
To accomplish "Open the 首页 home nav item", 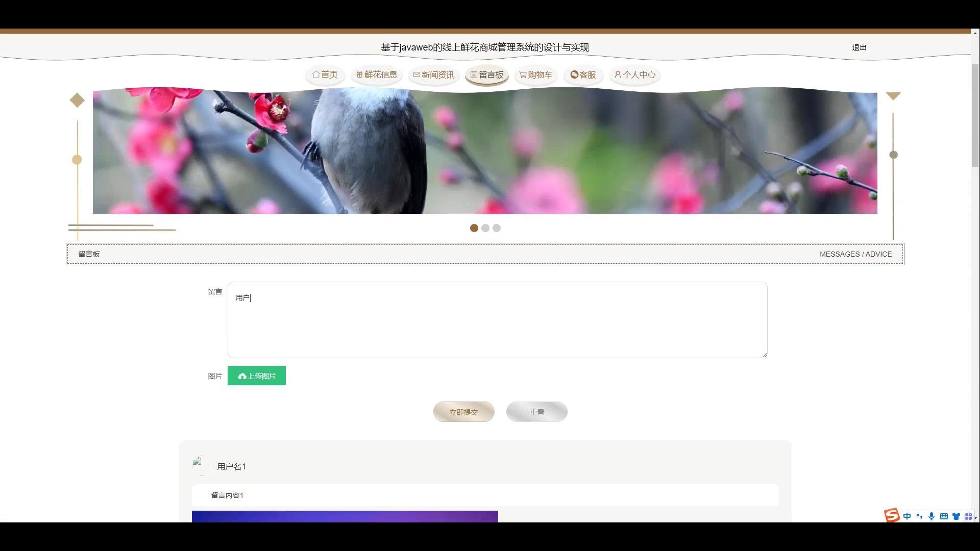I will [x=325, y=75].
